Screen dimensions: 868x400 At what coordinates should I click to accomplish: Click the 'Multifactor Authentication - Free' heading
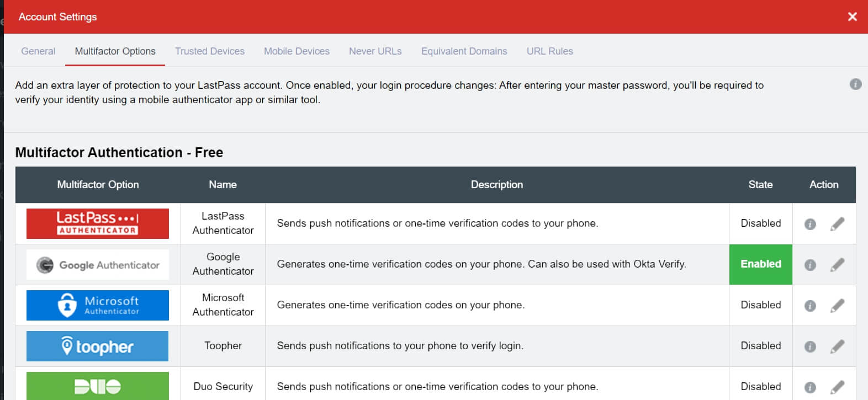click(119, 153)
